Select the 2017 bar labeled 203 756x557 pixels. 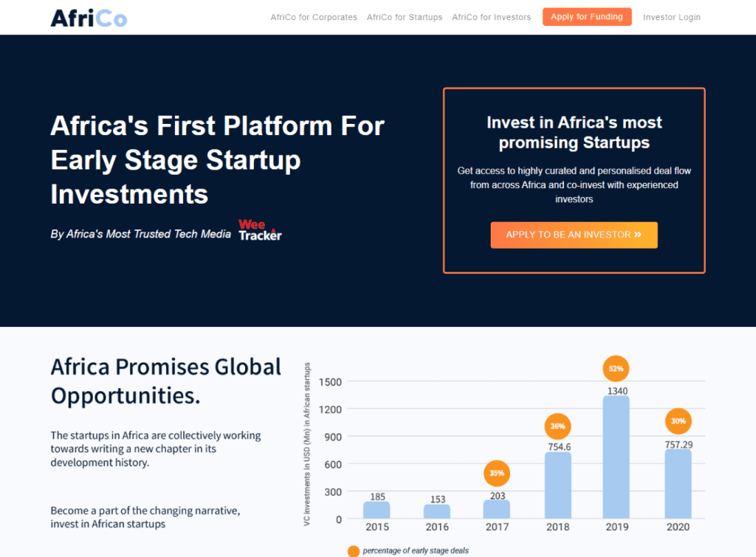tap(497, 510)
